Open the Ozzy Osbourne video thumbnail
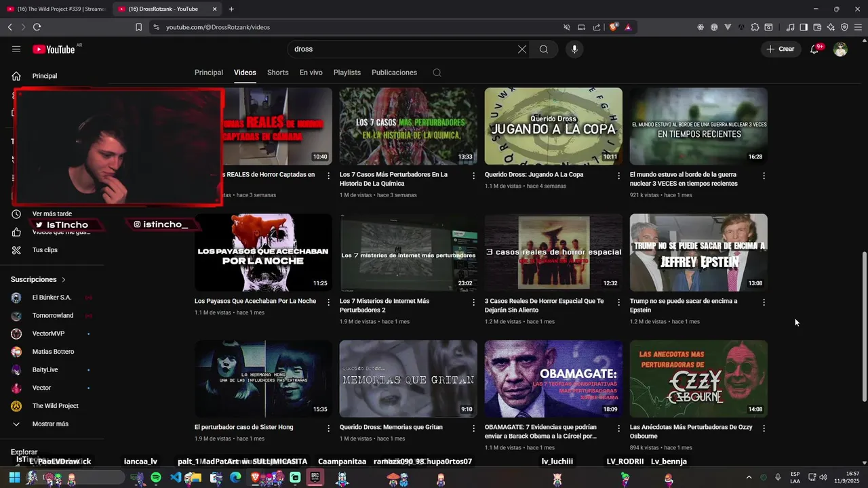 pyautogui.click(x=698, y=379)
